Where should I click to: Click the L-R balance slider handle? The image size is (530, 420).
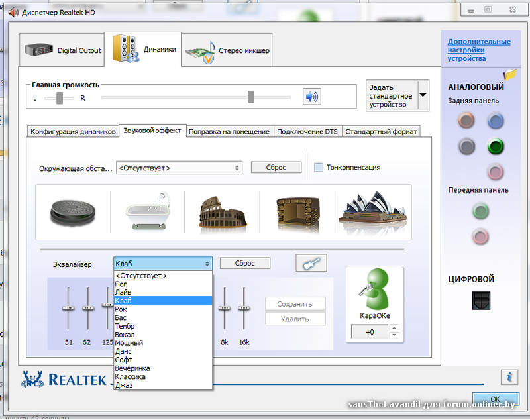click(60, 98)
